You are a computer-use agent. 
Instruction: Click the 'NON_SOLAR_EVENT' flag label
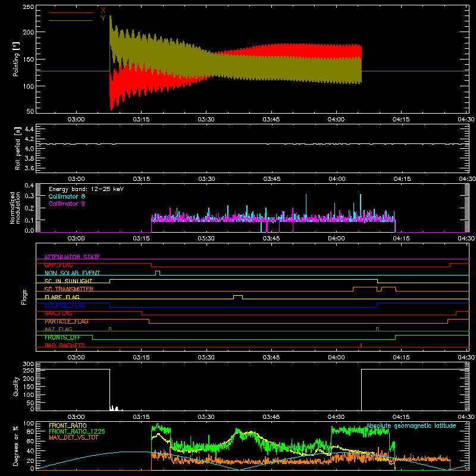72,273
